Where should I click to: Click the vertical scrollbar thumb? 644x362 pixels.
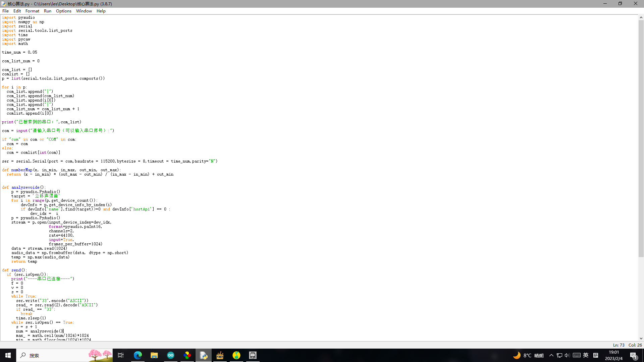pyautogui.click(x=641, y=139)
